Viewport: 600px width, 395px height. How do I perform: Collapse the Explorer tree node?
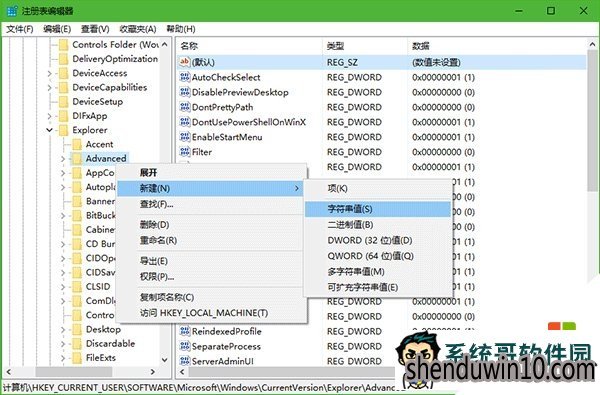(x=49, y=130)
